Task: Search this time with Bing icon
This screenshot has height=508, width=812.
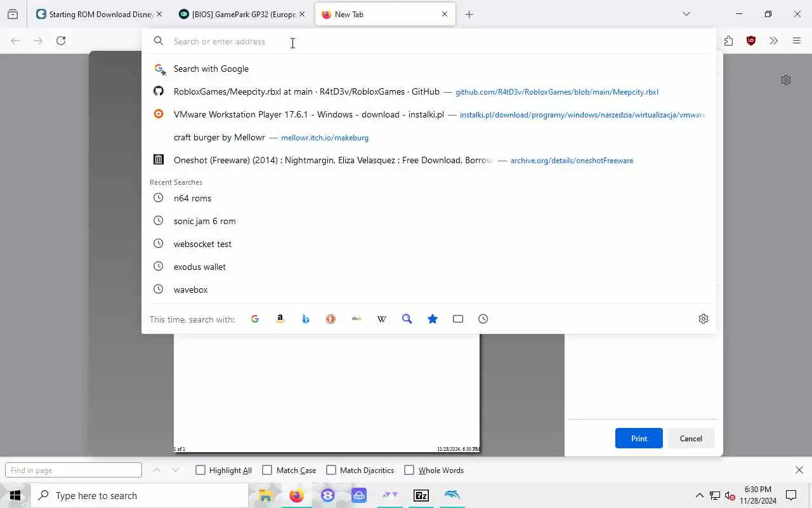Action: click(306, 319)
